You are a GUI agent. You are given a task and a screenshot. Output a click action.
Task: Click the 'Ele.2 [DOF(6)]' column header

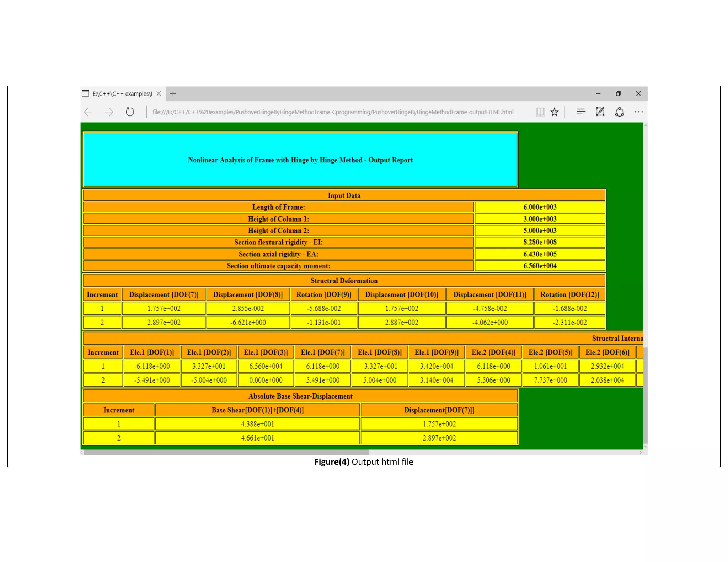[x=607, y=353]
